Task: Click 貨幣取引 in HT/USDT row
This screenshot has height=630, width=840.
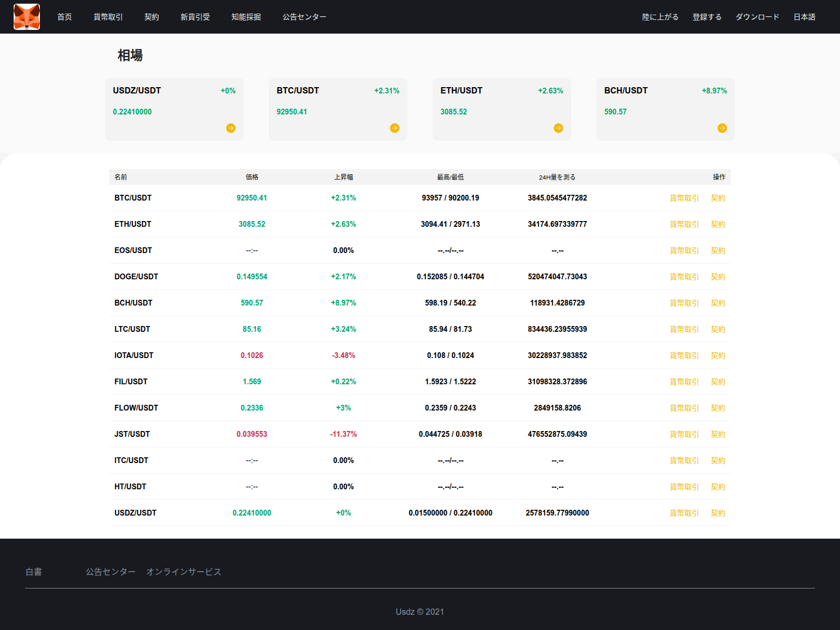Action: click(685, 487)
